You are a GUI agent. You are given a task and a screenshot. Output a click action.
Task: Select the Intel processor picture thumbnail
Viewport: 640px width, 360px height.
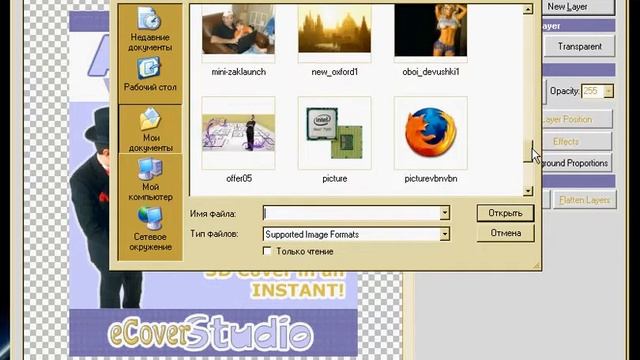click(x=335, y=133)
